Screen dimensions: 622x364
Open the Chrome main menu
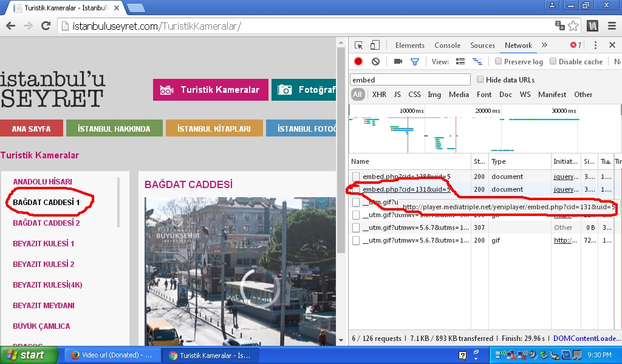pyautogui.click(x=612, y=26)
